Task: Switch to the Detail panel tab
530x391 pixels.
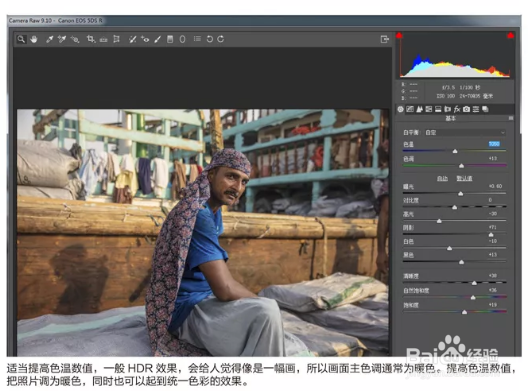Action: tap(419, 109)
